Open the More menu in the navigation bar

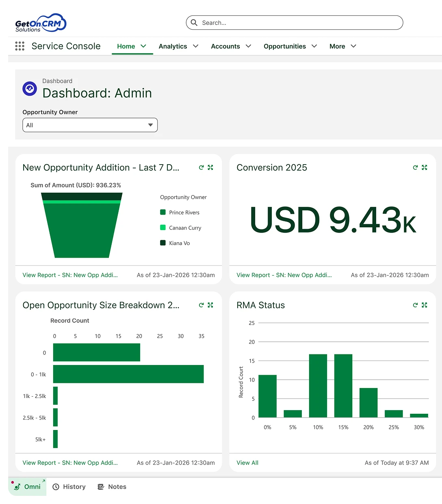[342, 46]
